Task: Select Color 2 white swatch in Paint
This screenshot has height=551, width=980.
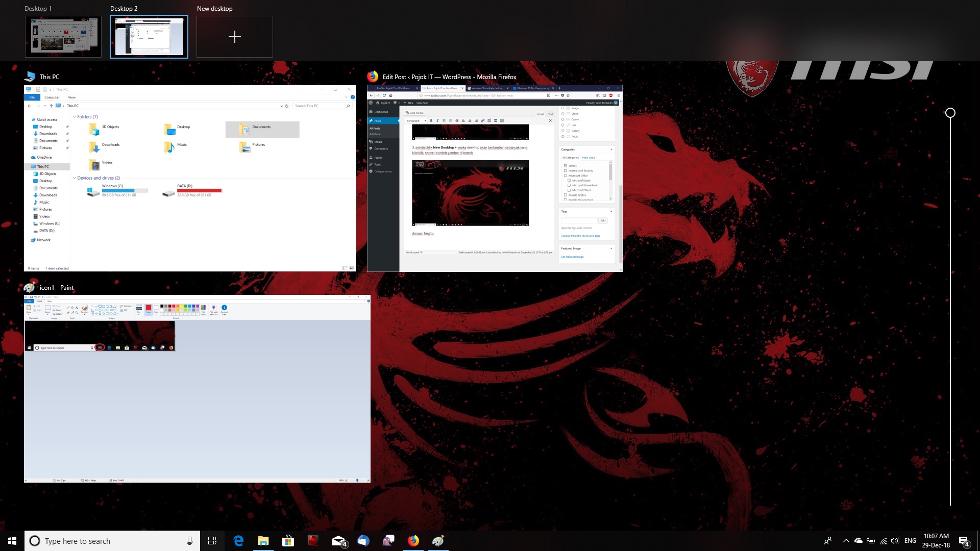Action: click(156, 309)
